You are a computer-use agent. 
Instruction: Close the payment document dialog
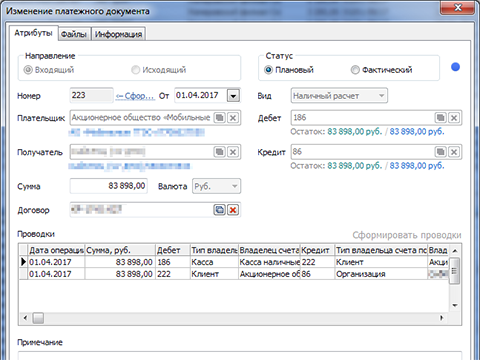(457, 7)
